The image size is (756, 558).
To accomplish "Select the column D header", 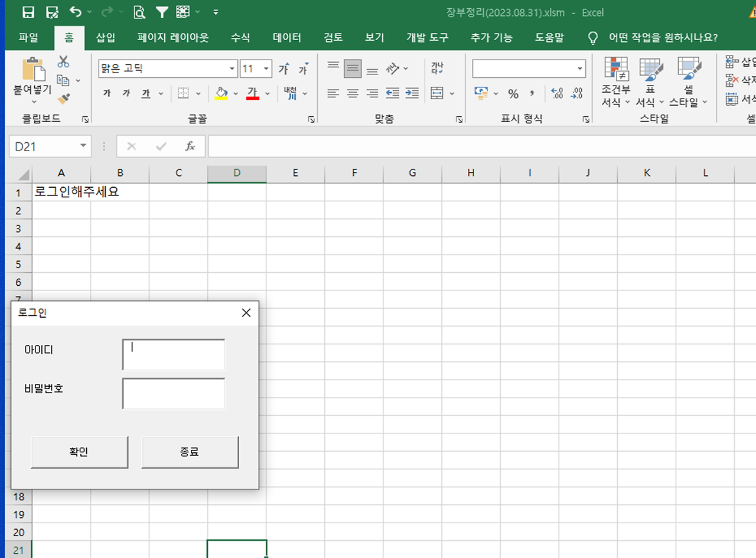I will (x=237, y=173).
